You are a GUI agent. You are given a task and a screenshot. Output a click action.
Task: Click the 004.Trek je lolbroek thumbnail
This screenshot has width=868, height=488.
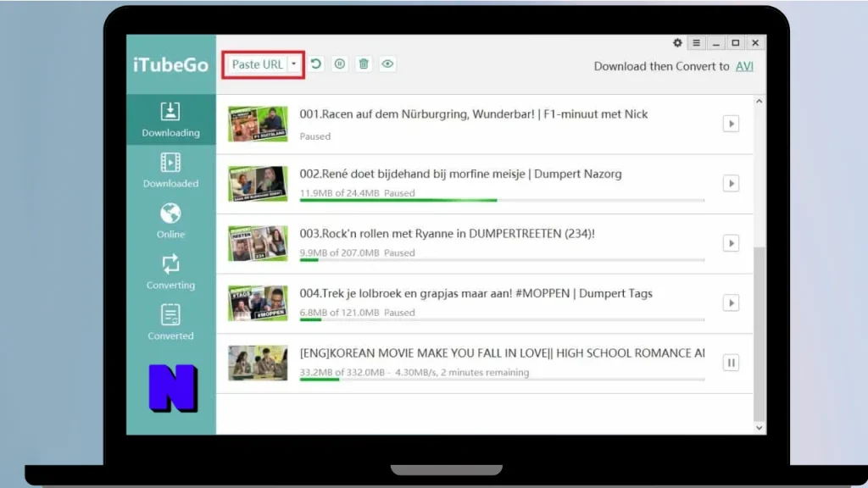[258, 303]
